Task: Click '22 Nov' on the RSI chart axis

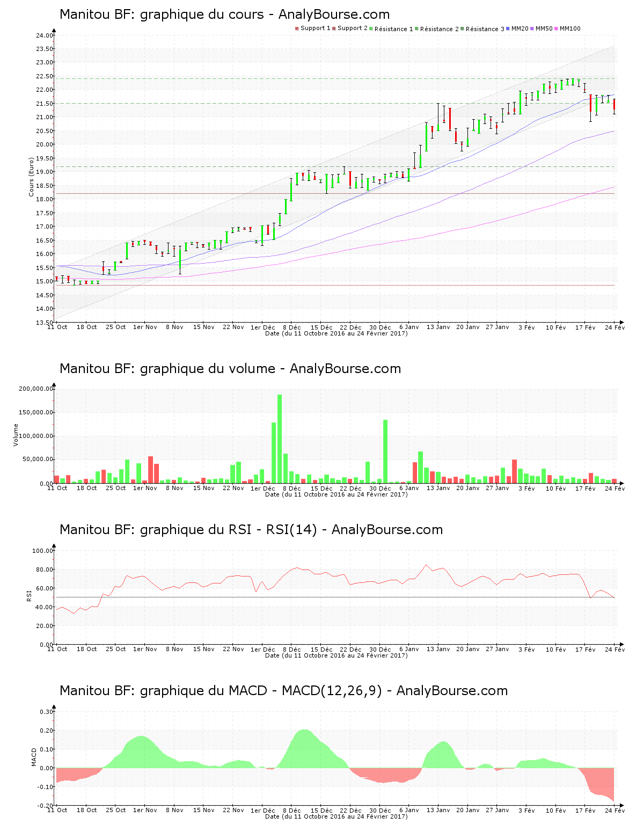Action: [x=233, y=649]
